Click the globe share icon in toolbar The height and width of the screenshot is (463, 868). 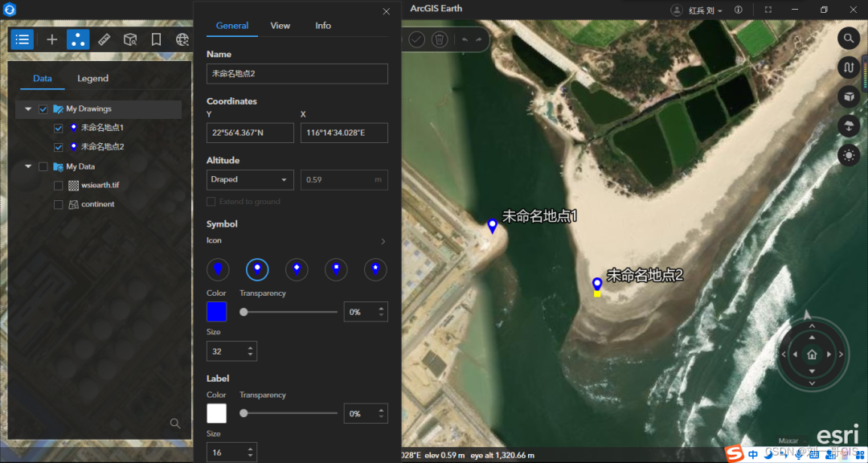[182, 39]
